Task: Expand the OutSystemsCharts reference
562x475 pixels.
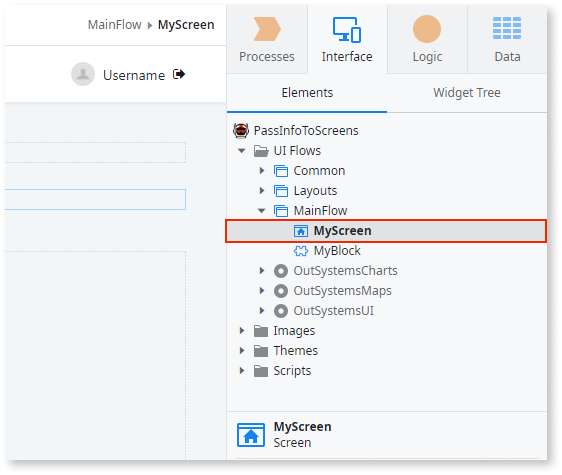Action: [x=262, y=271]
